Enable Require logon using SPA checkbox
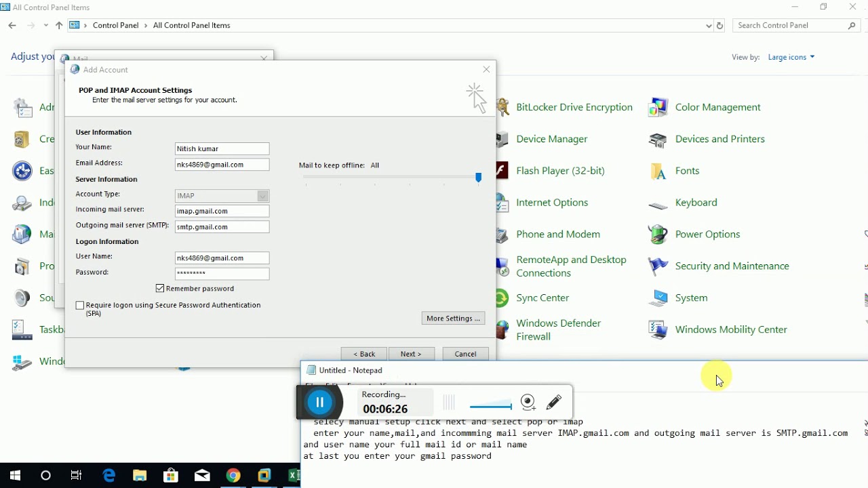 point(80,306)
